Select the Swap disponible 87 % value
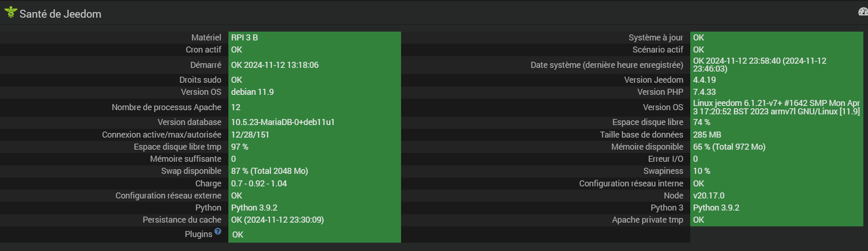Screen dimensions: 868x251 coord(269,171)
